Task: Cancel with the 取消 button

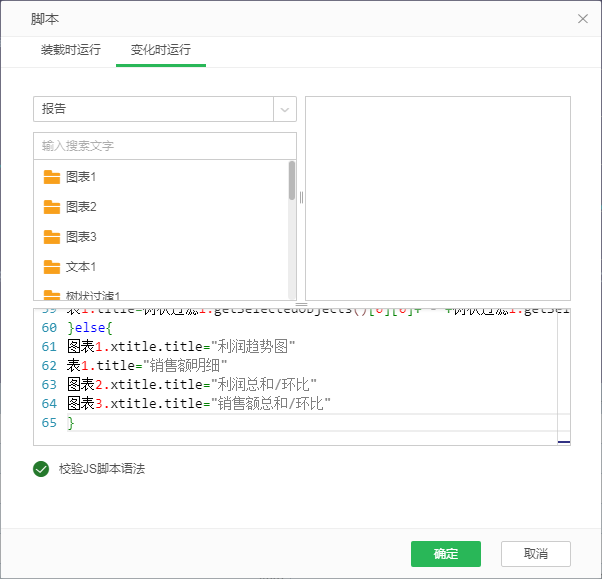Action: [x=535, y=554]
